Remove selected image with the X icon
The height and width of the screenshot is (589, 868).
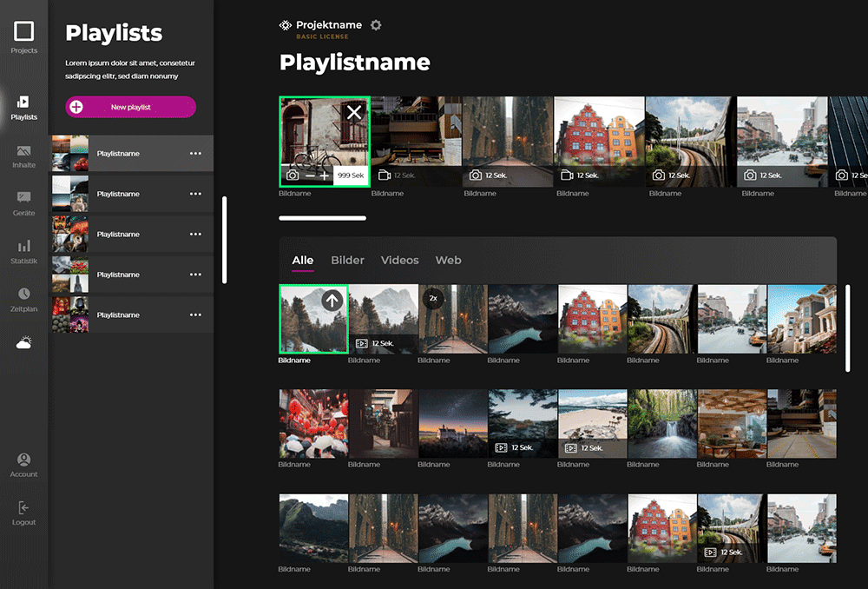(354, 112)
